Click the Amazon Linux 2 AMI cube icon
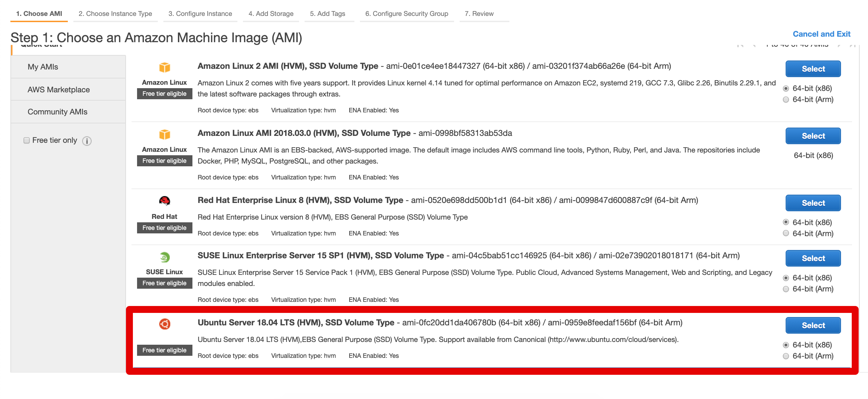Image resolution: width=868 pixels, height=399 pixels. (164, 67)
